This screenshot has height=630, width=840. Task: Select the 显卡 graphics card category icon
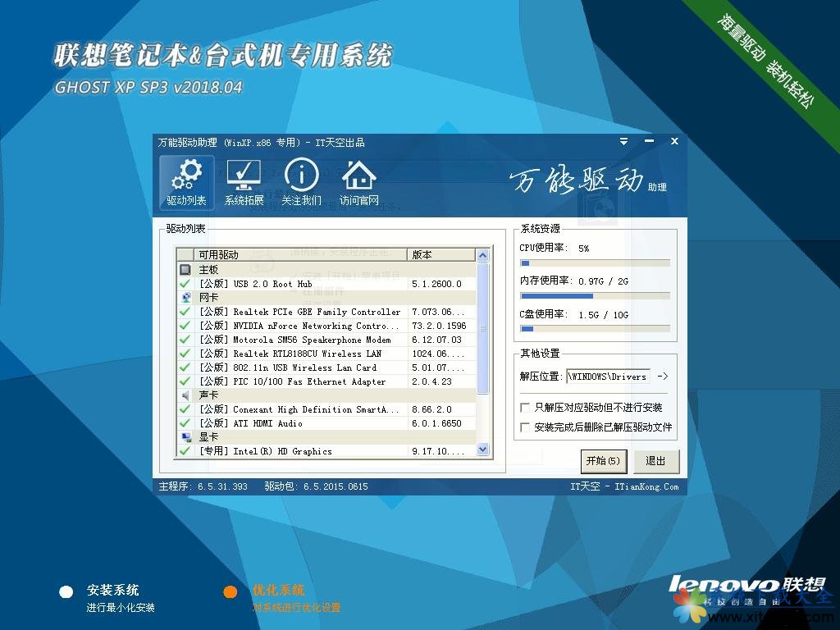pos(186,436)
